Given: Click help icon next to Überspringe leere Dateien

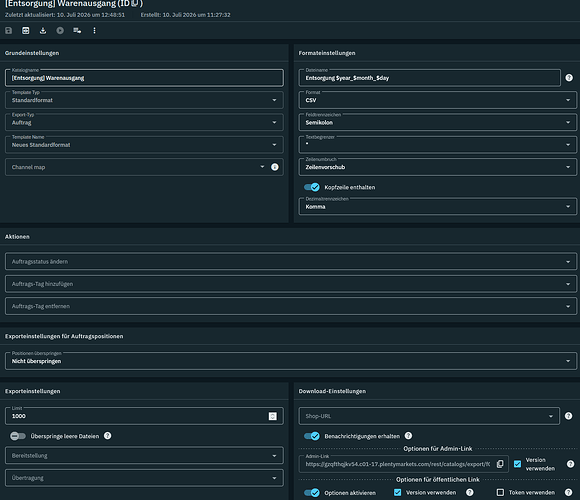Looking at the screenshot, I should tap(108, 436).
